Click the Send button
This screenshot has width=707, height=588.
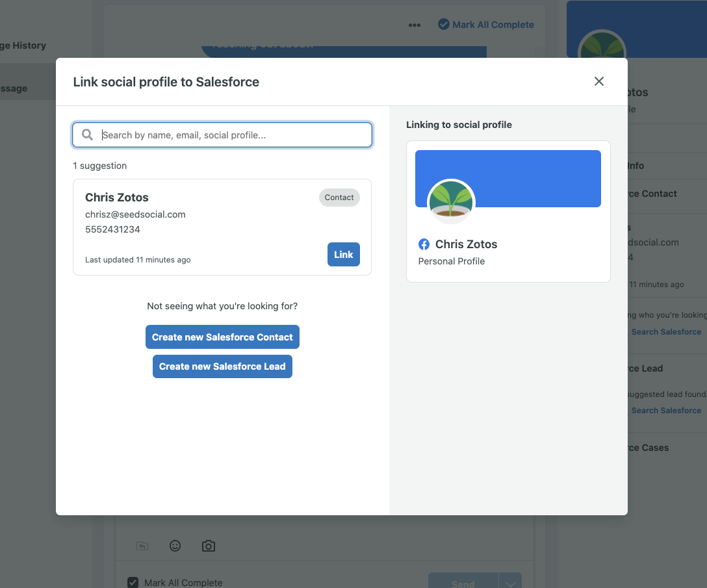coord(463,581)
